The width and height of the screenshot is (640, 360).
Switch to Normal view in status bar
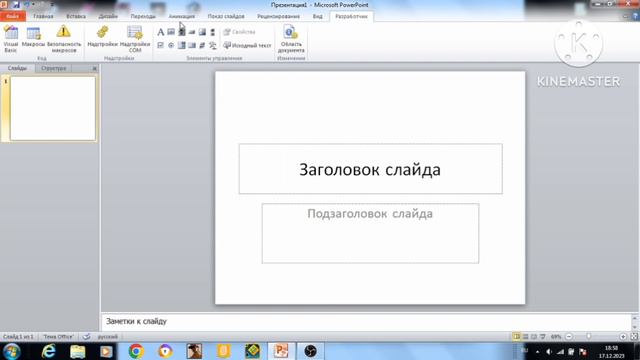pos(516,337)
